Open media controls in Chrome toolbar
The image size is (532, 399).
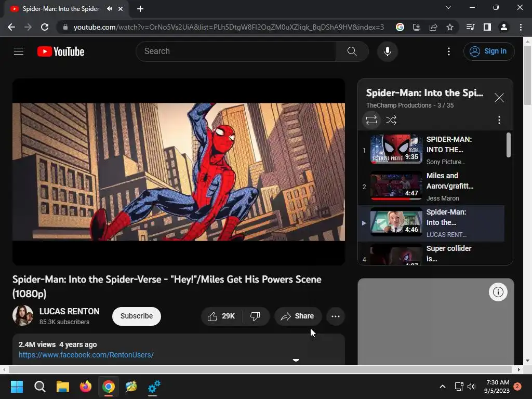[x=470, y=27]
